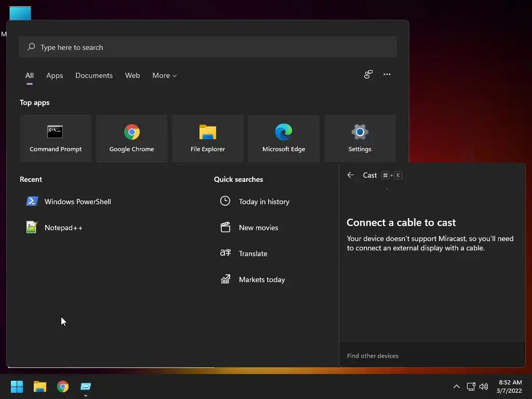The width and height of the screenshot is (532, 399).
Task: Click the Quick searches heading
Action: pyautogui.click(x=238, y=179)
